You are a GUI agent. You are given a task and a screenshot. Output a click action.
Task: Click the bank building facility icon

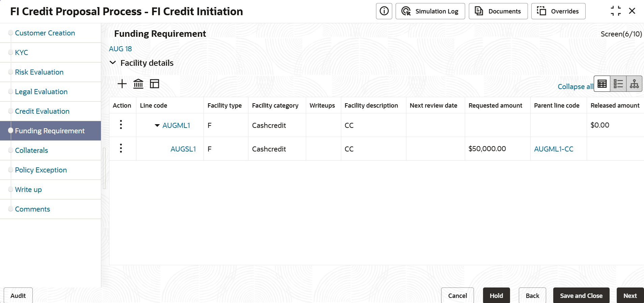tap(138, 84)
